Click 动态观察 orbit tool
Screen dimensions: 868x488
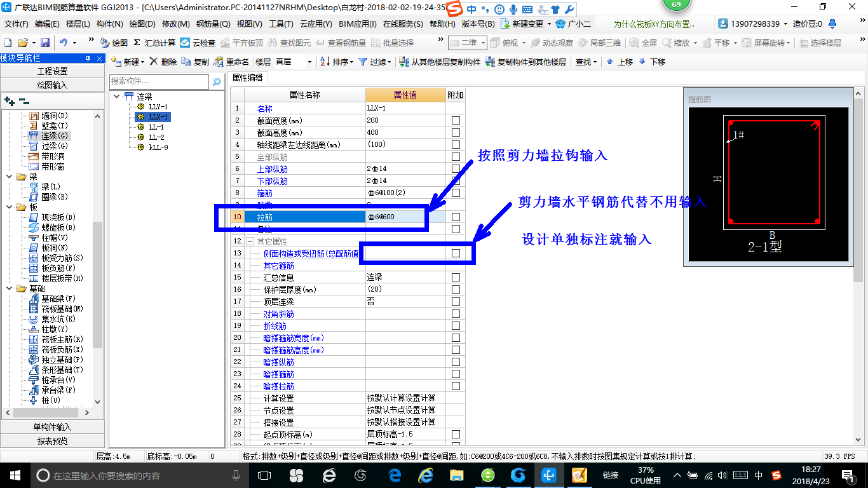(x=552, y=43)
